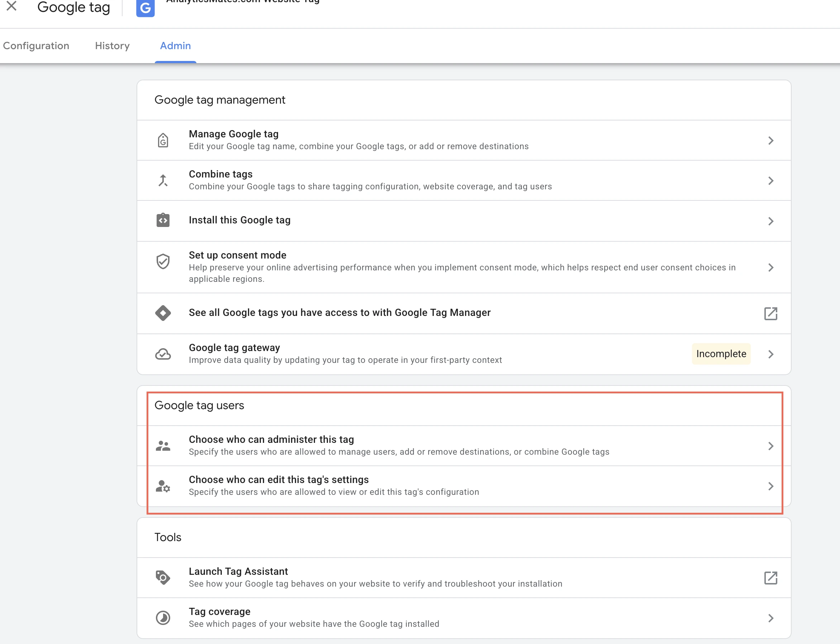The image size is (840, 644).
Task: Click the consent mode shield icon
Action: 163,261
